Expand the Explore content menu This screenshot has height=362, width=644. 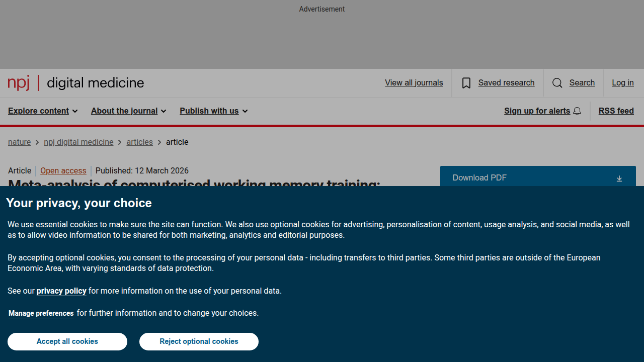tap(43, 111)
